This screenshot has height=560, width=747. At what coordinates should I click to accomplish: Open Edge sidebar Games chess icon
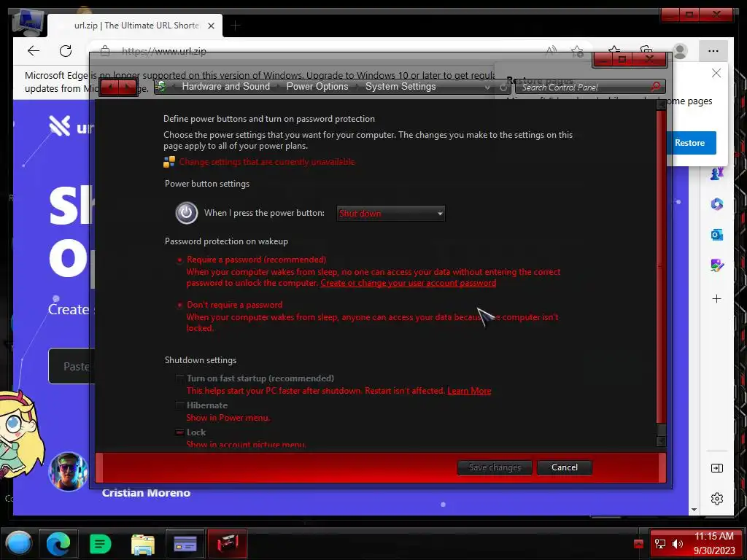pyautogui.click(x=716, y=174)
